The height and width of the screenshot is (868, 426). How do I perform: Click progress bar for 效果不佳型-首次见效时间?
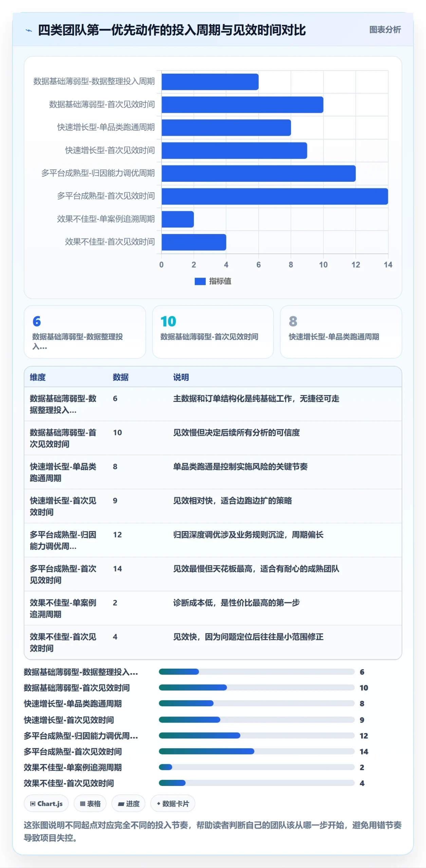click(257, 783)
